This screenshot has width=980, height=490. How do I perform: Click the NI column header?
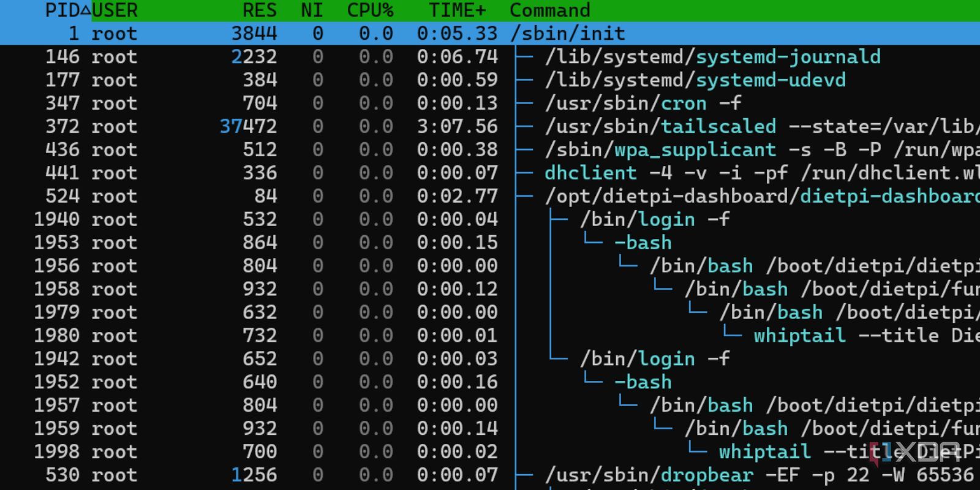[312, 10]
